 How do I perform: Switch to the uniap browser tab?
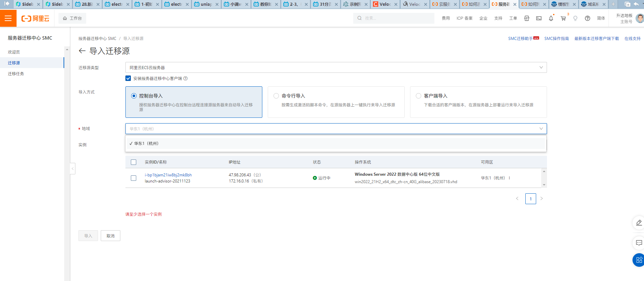(206, 4)
